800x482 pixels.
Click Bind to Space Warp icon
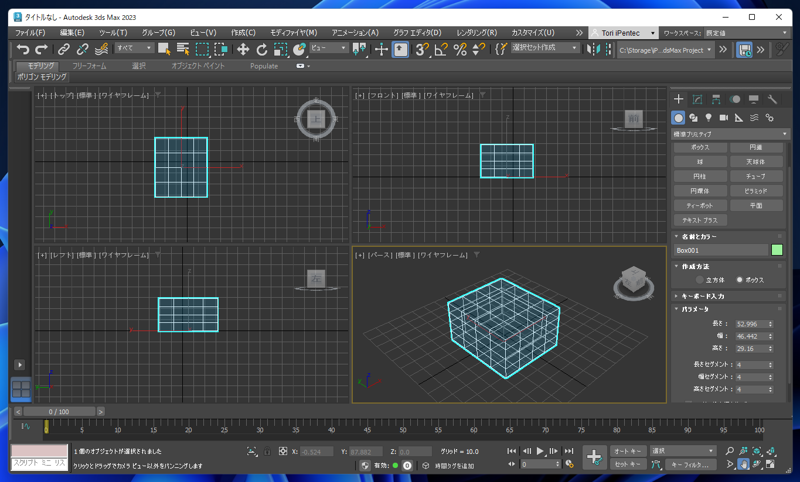(x=102, y=49)
